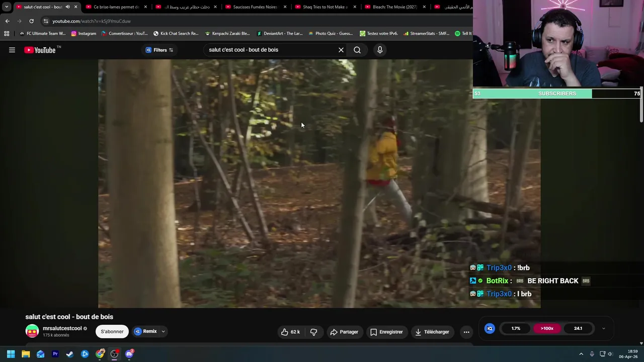The height and width of the screenshot is (362, 644).
Task: Open the mrsalutcestcool channel name link
Action: pyautogui.click(x=62, y=328)
